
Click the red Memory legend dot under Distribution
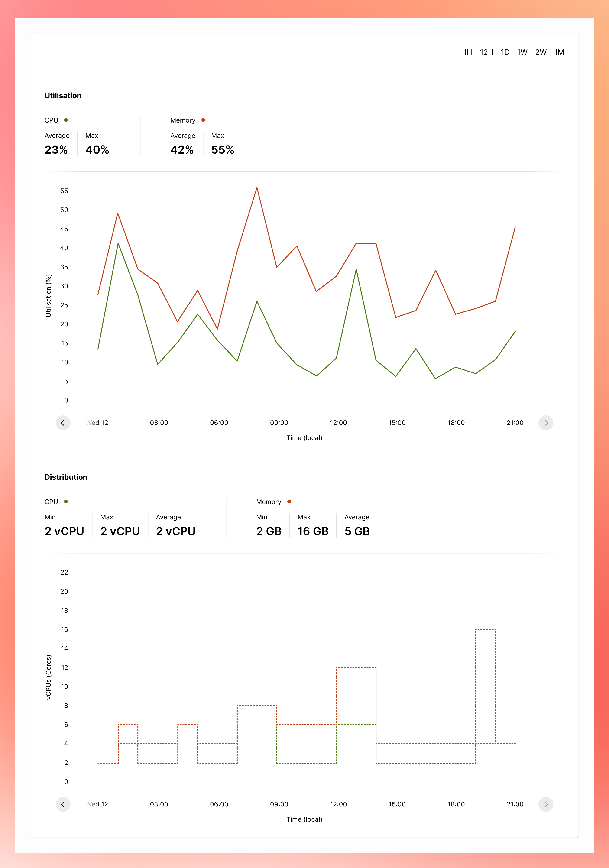click(x=289, y=502)
